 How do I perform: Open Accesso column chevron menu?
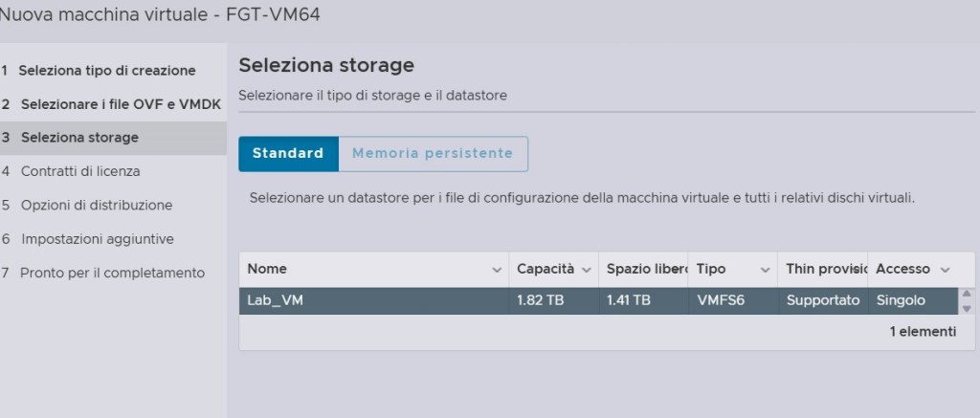pyautogui.click(x=945, y=270)
